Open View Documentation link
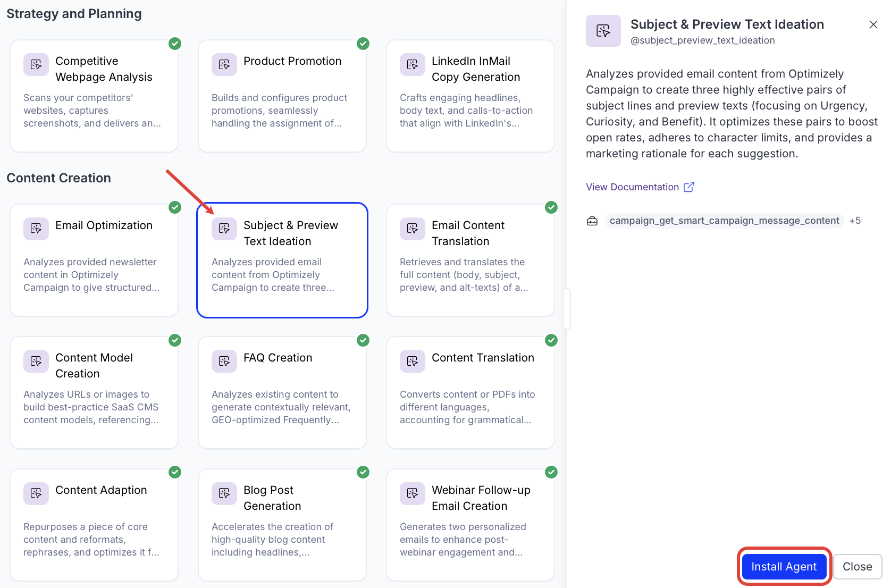 coord(632,187)
